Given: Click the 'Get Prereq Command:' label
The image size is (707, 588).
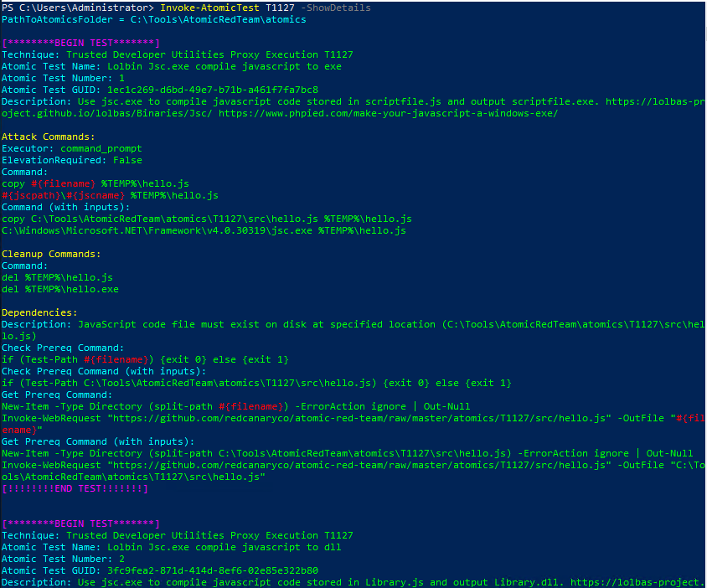Looking at the screenshot, I should (x=57, y=395).
